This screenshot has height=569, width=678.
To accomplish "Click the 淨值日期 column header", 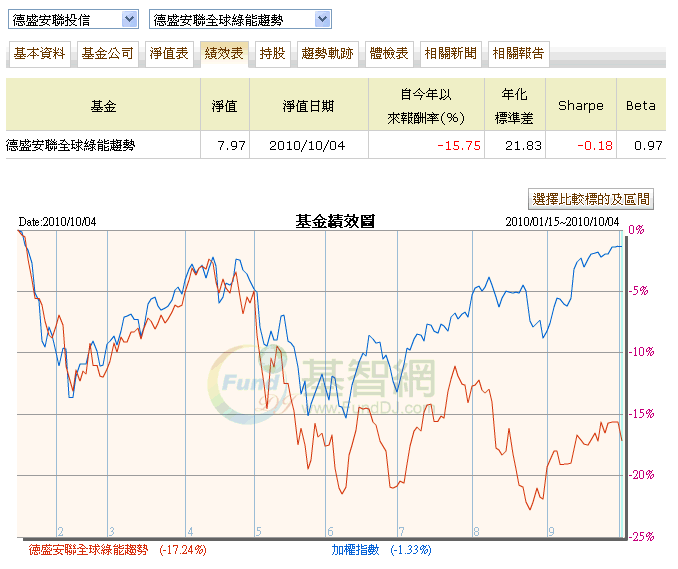I will pyautogui.click(x=308, y=106).
